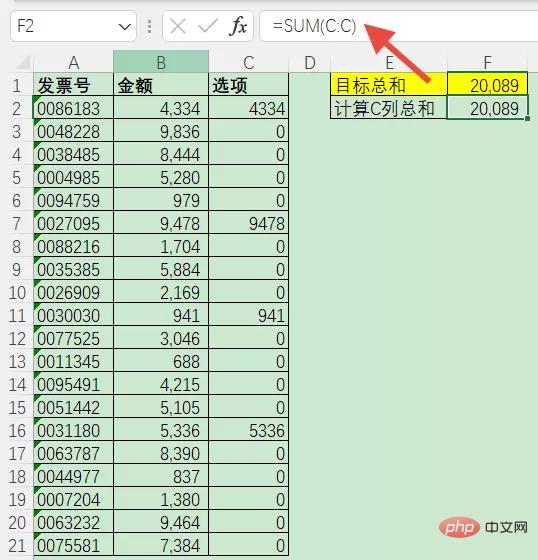
Task: Click the 计算C列总和 label cell
Action: point(388,107)
